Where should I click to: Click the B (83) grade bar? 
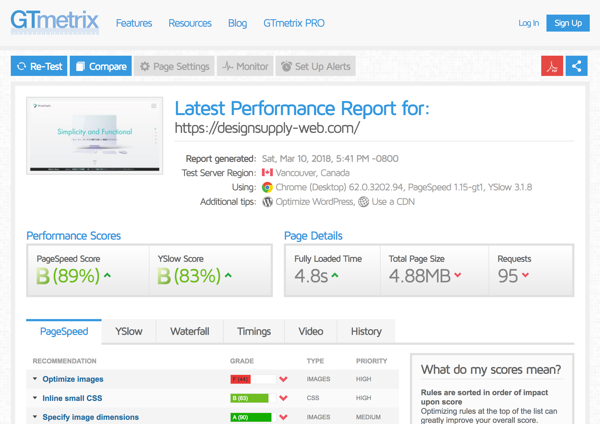pyautogui.click(x=253, y=398)
